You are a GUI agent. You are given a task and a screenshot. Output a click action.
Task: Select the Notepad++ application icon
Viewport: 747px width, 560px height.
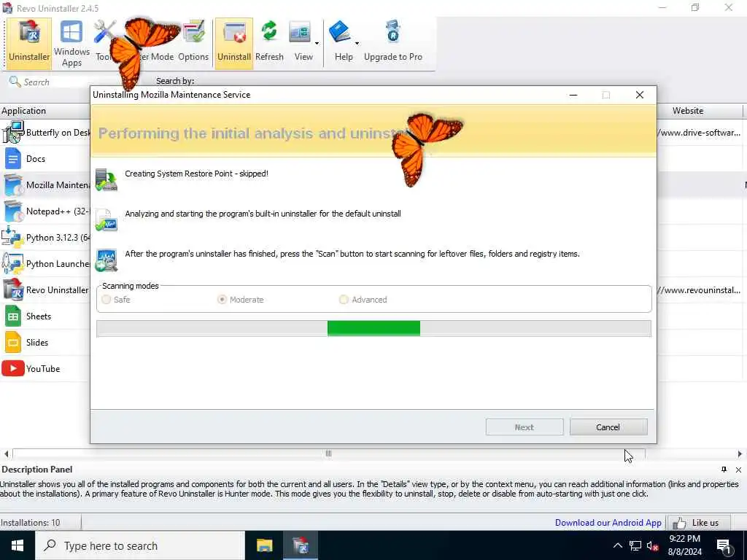click(12, 211)
